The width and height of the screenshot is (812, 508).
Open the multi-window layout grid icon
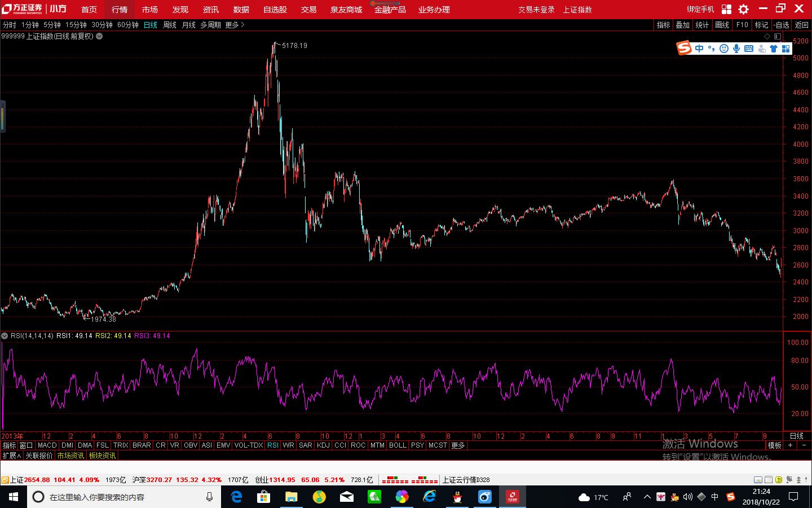tap(726, 9)
